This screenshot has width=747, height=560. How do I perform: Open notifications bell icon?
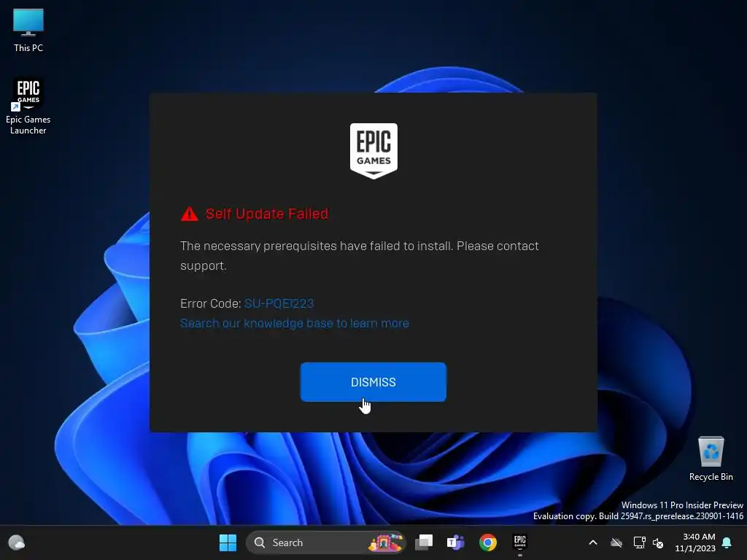(727, 542)
